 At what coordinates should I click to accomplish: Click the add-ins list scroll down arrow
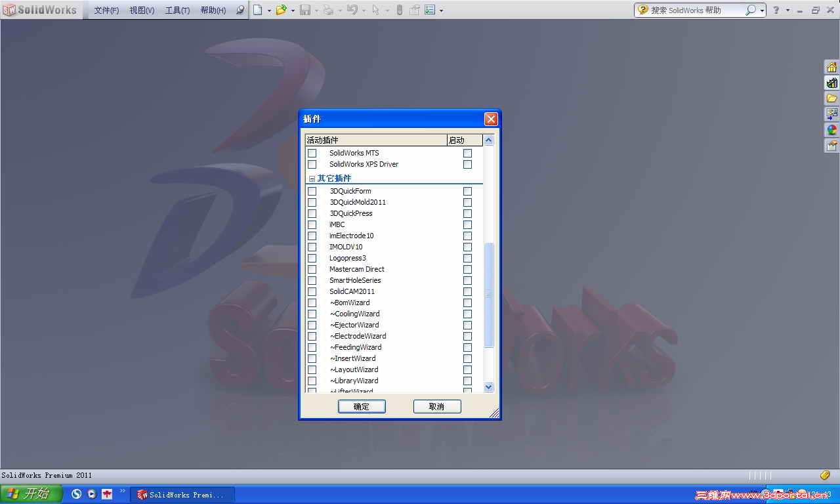tap(488, 387)
